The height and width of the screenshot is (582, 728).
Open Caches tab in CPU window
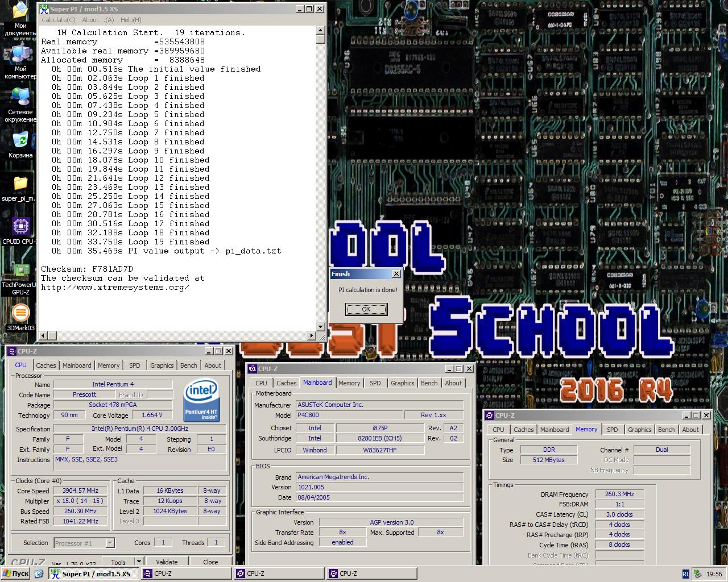point(46,365)
